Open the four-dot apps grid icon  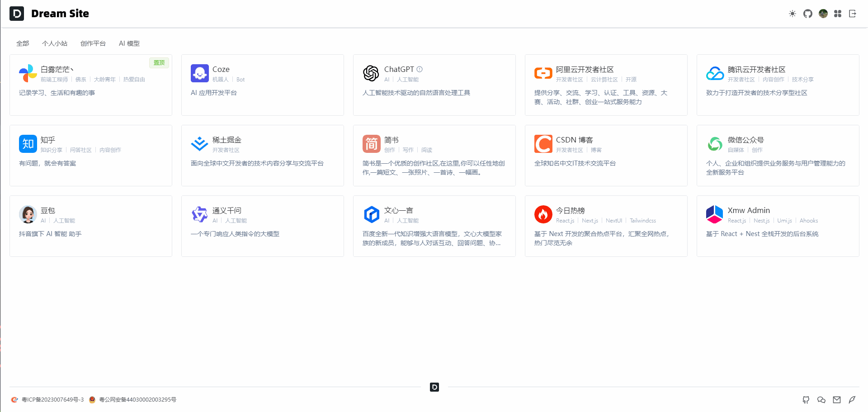pos(838,14)
